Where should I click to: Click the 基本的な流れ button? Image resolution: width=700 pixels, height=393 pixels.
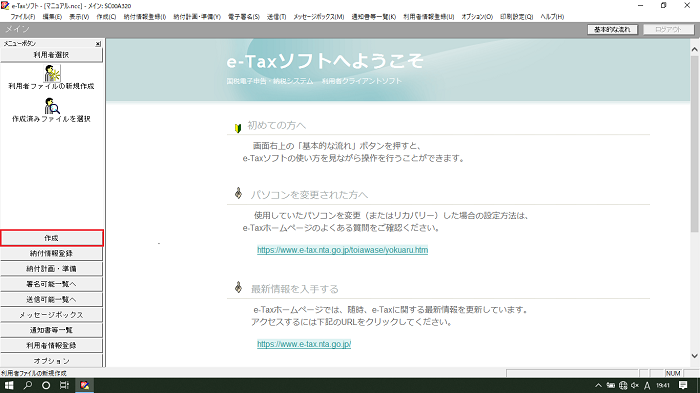click(612, 29)
